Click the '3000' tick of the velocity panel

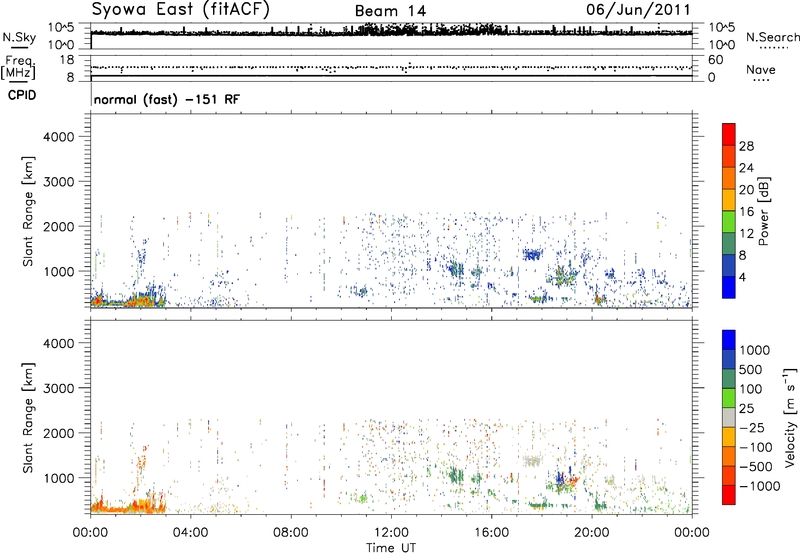coord(58,388)
